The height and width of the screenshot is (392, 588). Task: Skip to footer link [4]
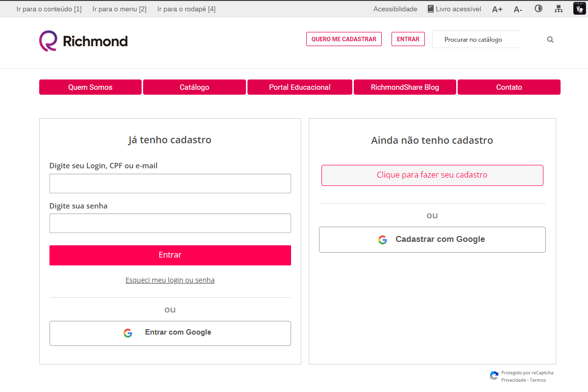[x=186, y=9]
